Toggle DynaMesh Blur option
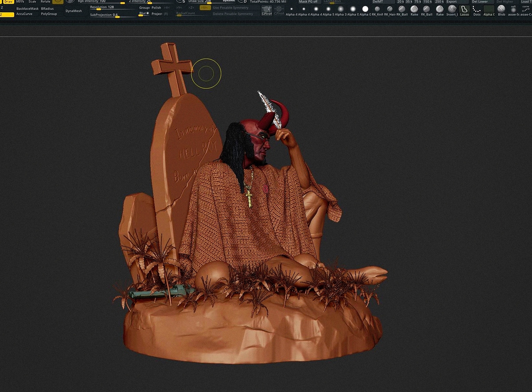This screenshot has height=392, width=532. pyautogui.click(x=144, y=13)
